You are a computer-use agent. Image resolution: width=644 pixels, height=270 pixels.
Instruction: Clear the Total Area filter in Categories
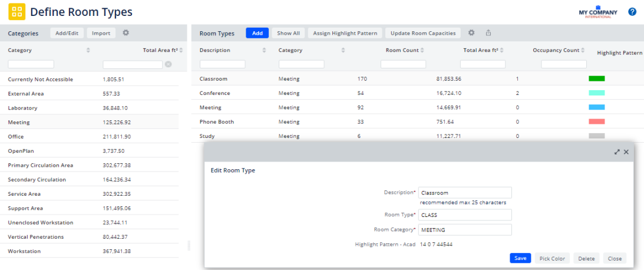pyautogui.click(x=169, y=64)
